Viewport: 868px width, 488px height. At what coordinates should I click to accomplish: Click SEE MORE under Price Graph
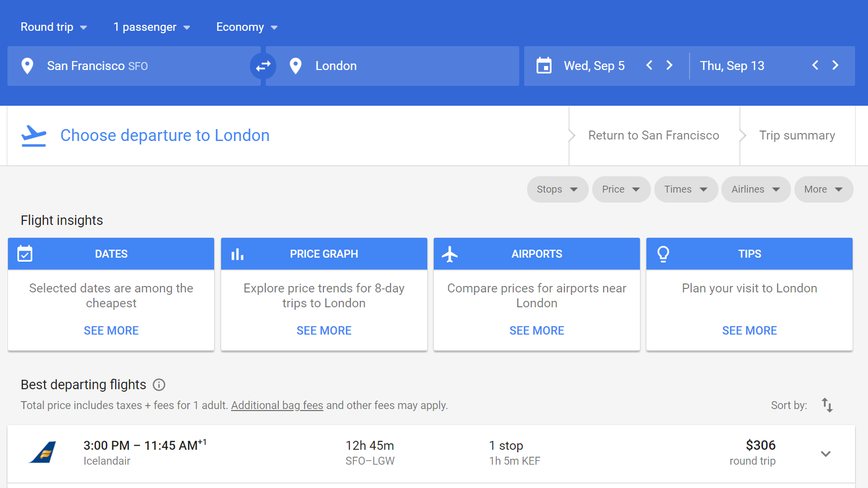click(324, 331)
